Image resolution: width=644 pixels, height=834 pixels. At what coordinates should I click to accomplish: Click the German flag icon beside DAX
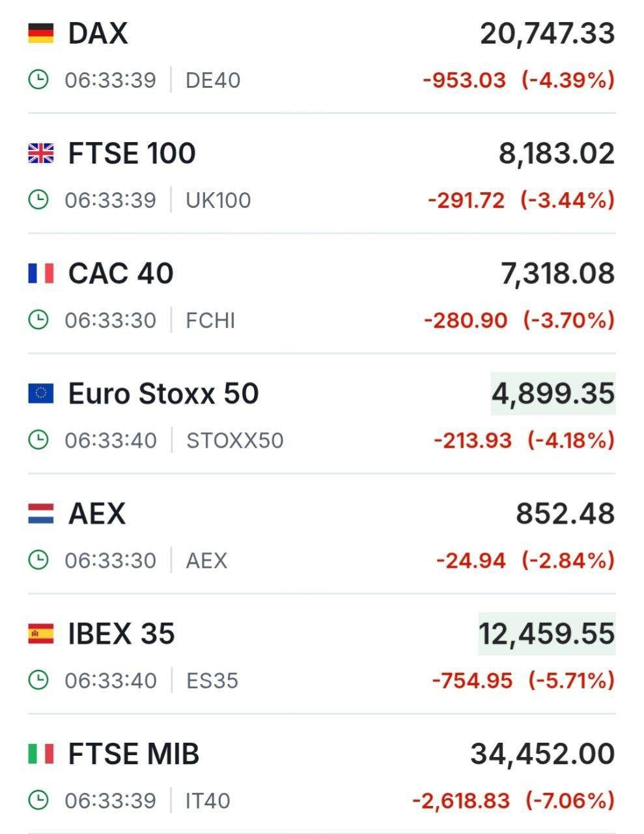pos(40,33)
